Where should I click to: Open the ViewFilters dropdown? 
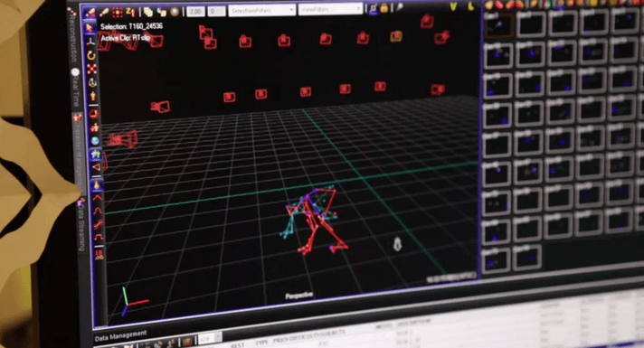coord(331,9)
